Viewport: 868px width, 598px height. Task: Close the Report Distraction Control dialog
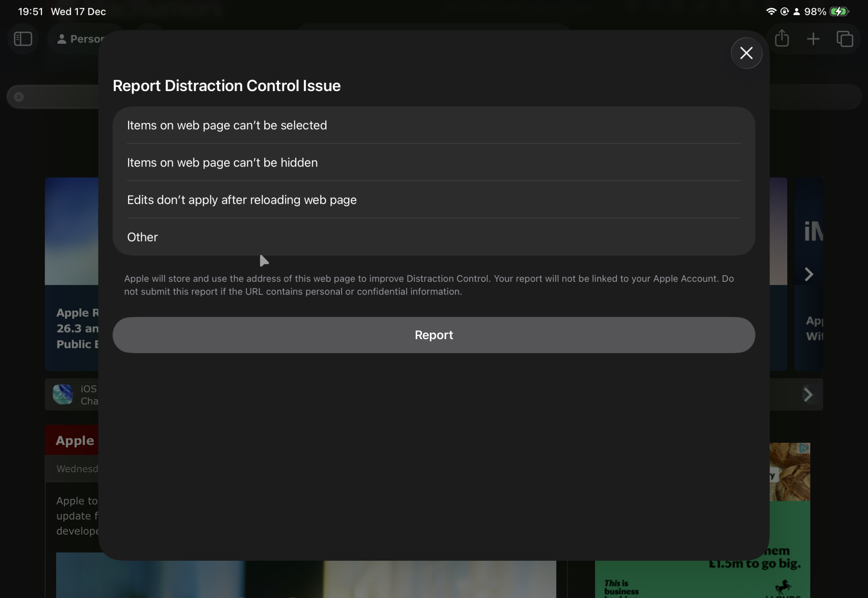(746, 53)
